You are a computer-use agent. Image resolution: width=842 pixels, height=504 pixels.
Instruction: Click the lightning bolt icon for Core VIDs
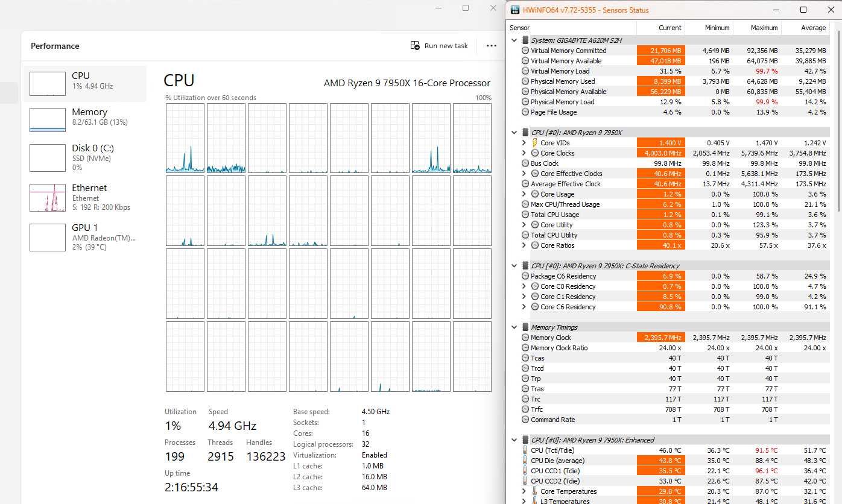point(534,143)
